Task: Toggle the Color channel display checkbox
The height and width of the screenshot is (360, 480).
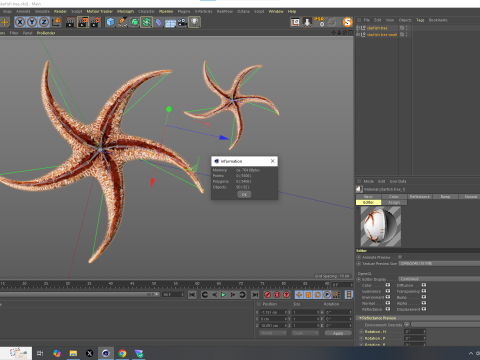Action: click(x=388, y=285)
